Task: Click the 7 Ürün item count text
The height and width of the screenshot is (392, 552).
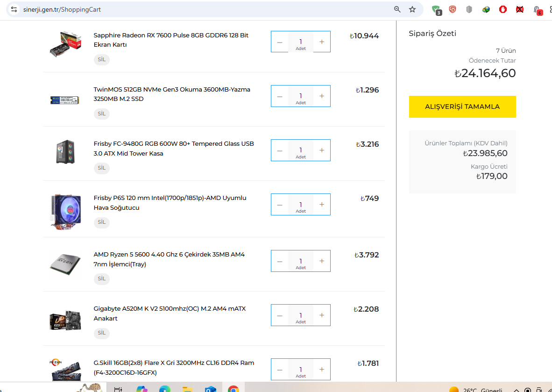Action: [506, 51]
